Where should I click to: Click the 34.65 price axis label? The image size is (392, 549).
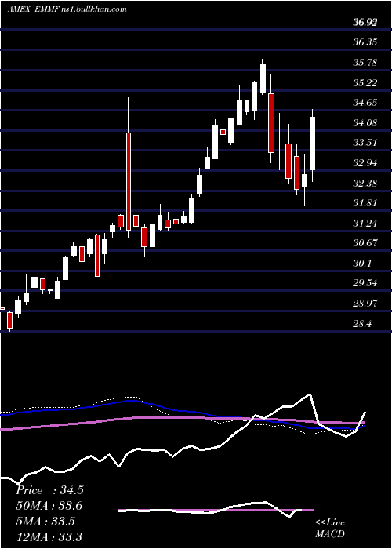(365, 103)
